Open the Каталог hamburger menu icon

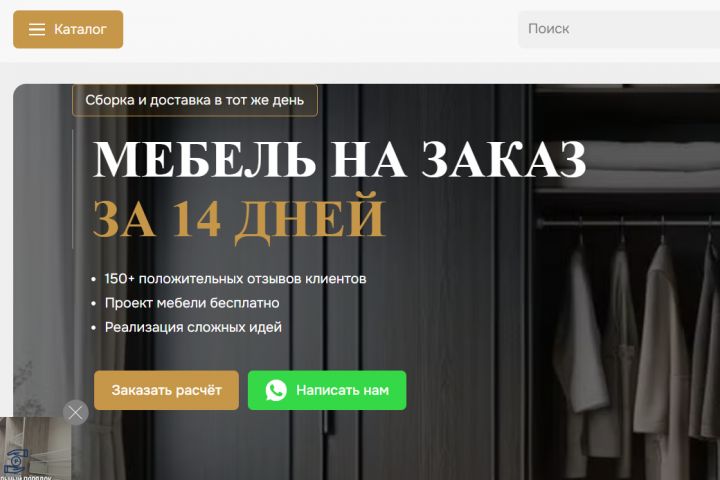pyautogui.click(x=37, y=29)
